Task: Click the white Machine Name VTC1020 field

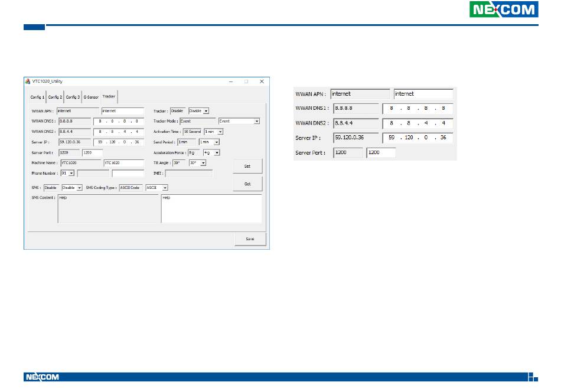Action: coord(124,163)
